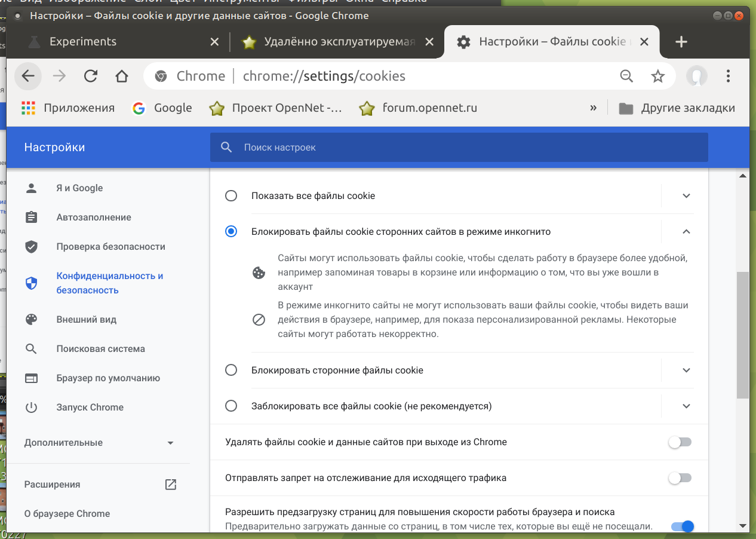This screenshot has width=756, height=539.
Task: Turn on the Do Not Track request toggle
Action: click(680, 478)
